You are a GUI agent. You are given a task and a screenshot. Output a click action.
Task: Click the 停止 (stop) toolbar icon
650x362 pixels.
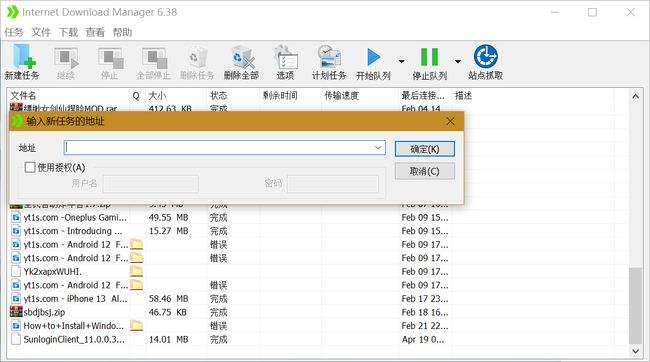[x=110, y=62]
